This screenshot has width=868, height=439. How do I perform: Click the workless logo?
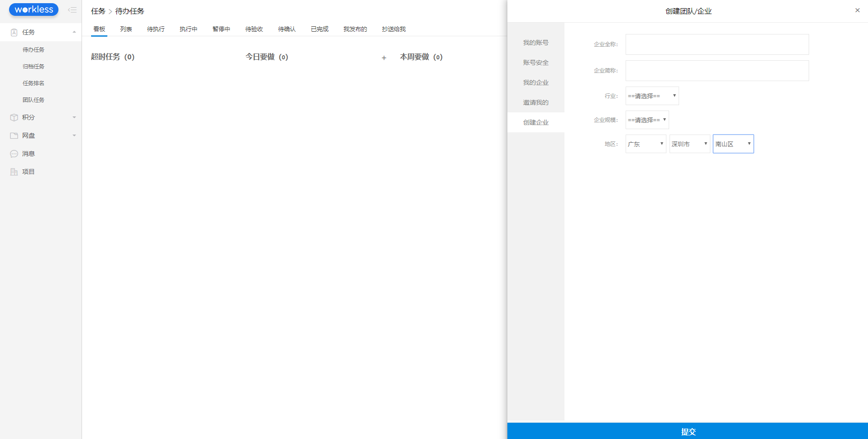click(x=34, y=10)
